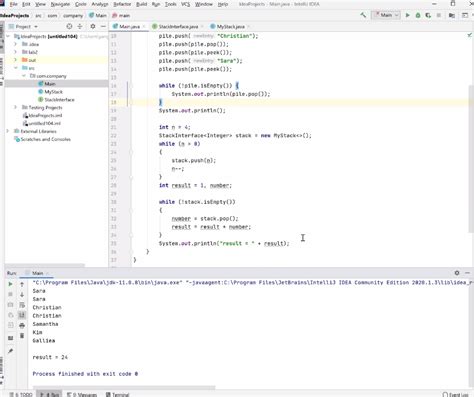Screen dimensions: 474x397
Task: Select MyStack class in project tree
Action: [53, 92]
